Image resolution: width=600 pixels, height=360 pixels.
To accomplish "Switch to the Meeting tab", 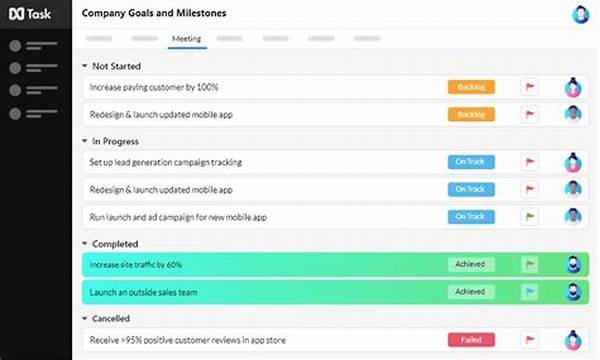I will (x=187, y=39).
